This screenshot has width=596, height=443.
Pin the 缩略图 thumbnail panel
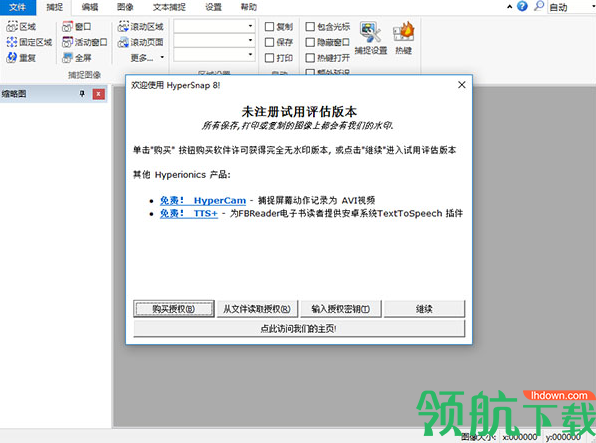82,94
